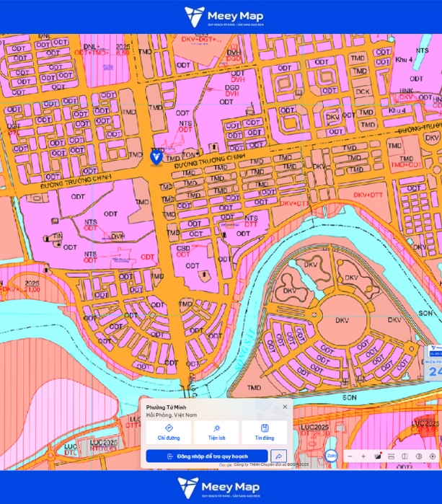The height and width of the screenshot is (504, 442).
Task: Click the DNL+... parcel label
Action: [94, 47]
